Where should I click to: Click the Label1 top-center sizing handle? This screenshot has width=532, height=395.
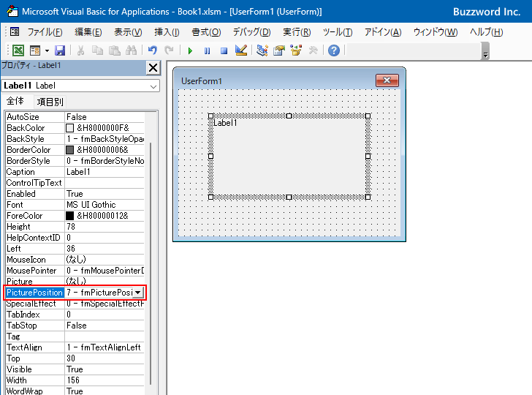[289, 116]
